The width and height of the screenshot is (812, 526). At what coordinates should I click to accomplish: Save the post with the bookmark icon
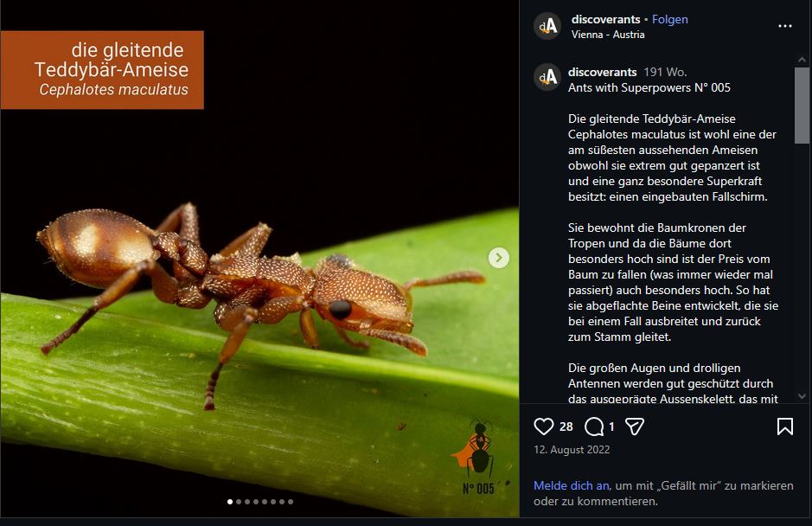click(784, 427)
